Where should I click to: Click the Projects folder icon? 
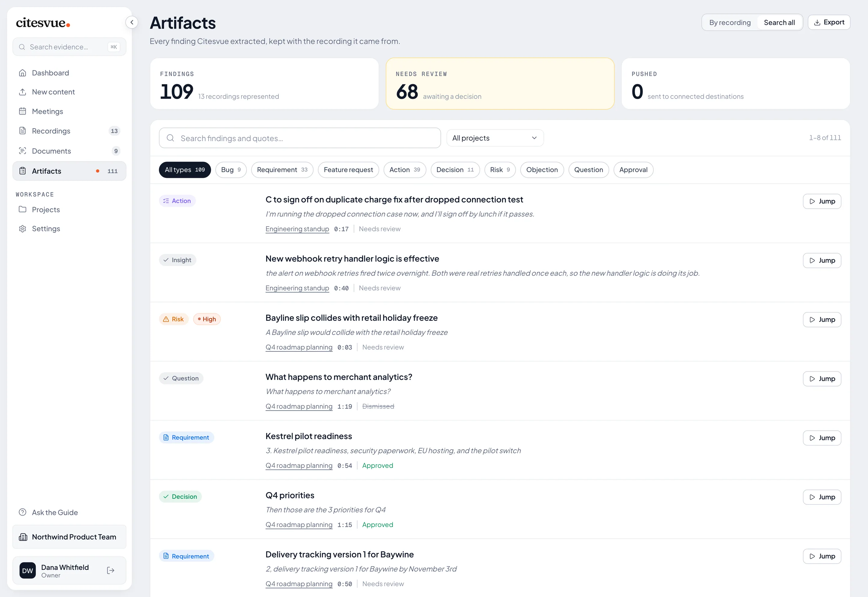22,210
